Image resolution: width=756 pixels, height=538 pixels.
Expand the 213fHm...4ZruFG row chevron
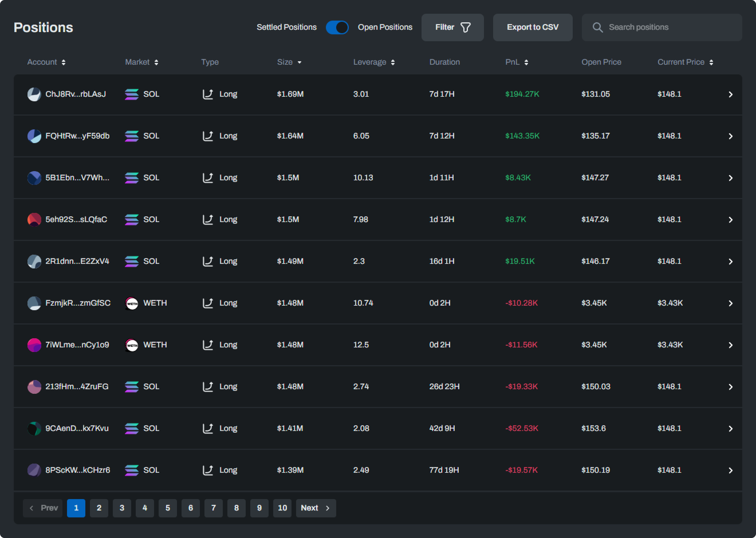click(731, 387)
